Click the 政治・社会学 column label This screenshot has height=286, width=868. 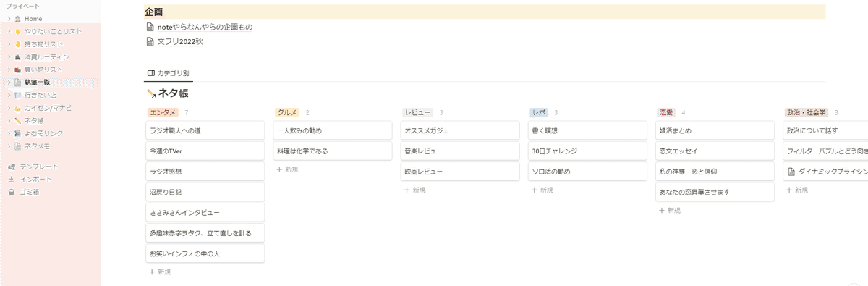pos(806,112)
